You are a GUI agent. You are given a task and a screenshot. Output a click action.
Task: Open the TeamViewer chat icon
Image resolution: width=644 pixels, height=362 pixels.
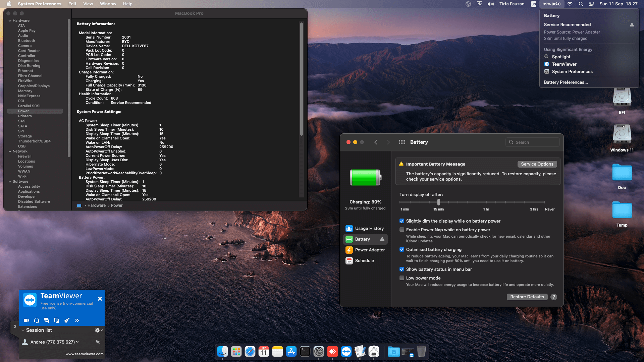click(47, 320)
